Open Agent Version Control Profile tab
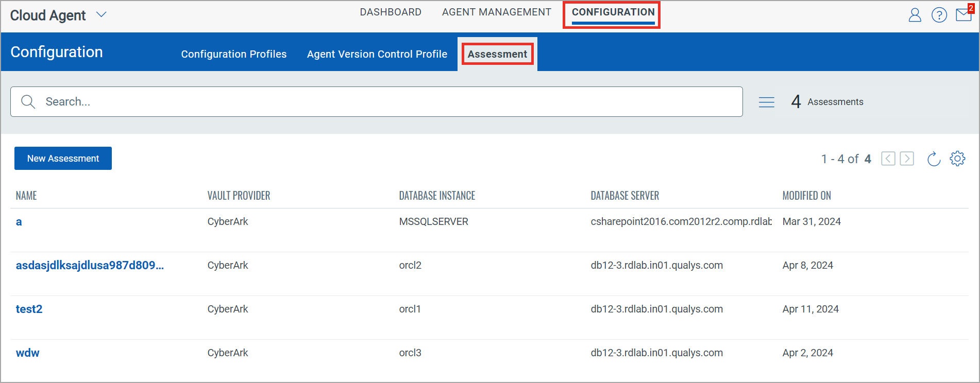The width and height of the screenshot is (980, 383). [377, 54]
